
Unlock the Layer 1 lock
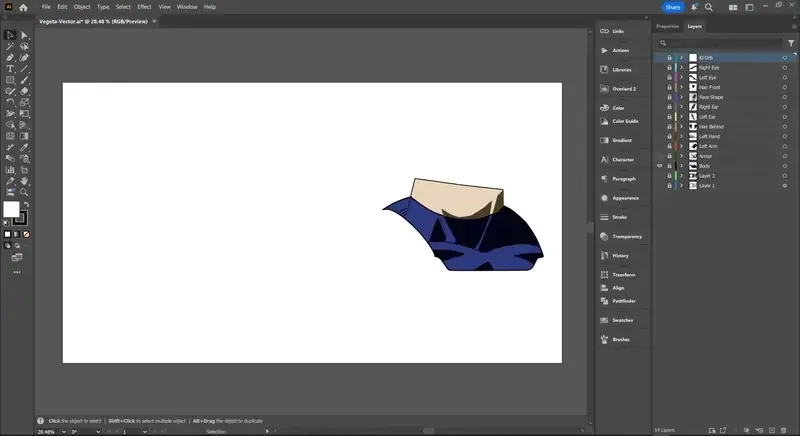(669, 186)
